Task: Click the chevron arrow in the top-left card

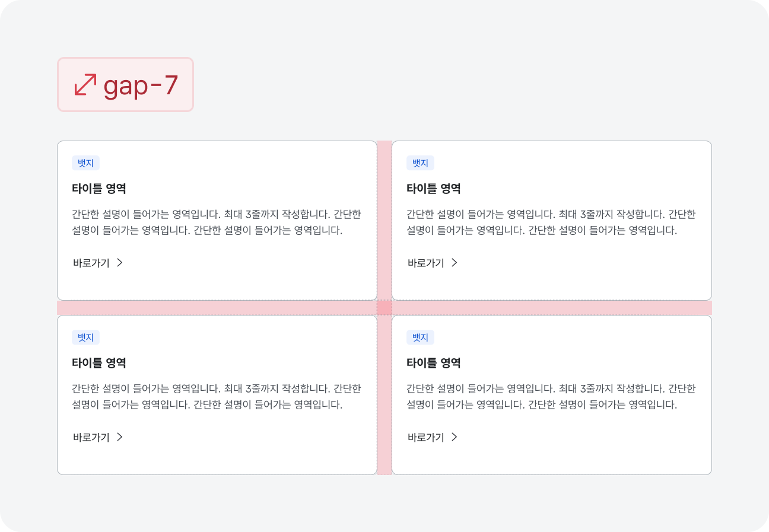Action: (119, 263)
